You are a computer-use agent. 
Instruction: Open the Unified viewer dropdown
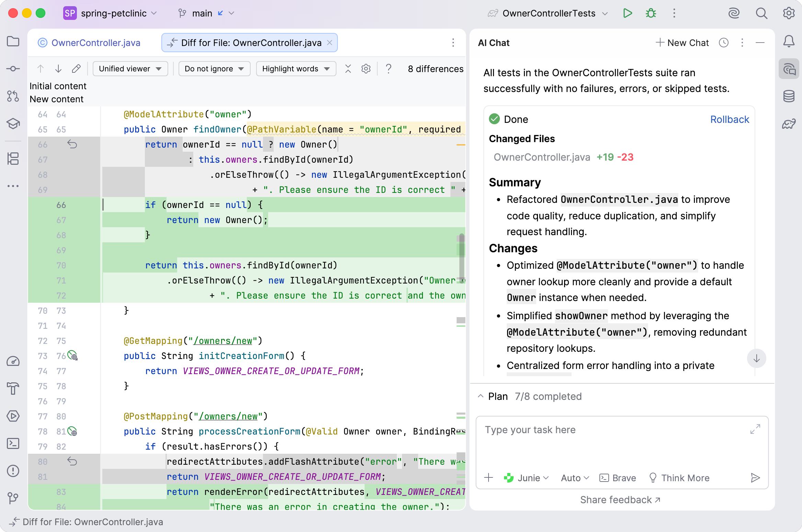[x=130, y=69]
